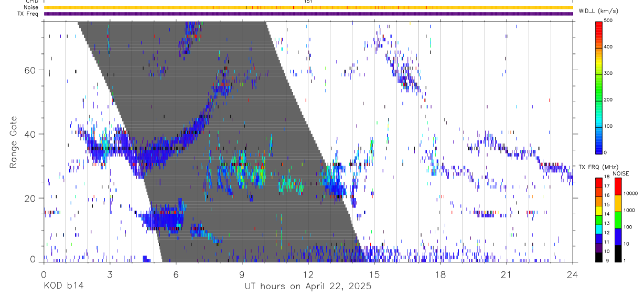This screenshot has height=297, width=644.
Task: Click the red segment of NOISE legend
Action: pyautogui.click(x=618, y=186)
